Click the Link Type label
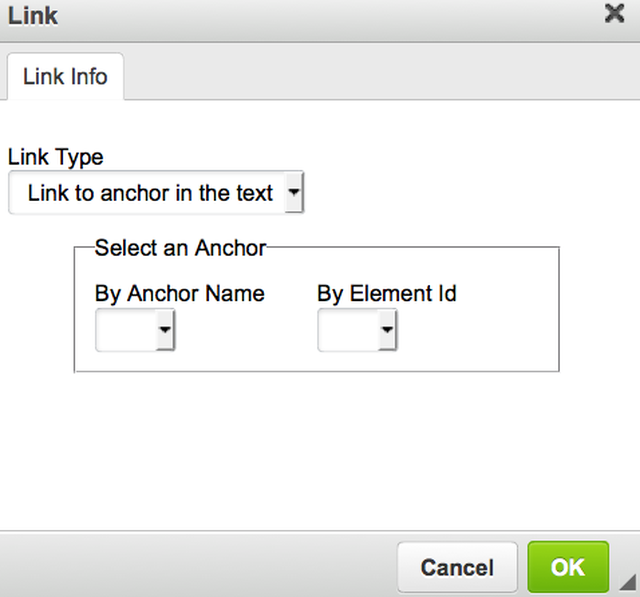Image resolution: width=640 pixels, height=597 pixels. coord(55,157)
